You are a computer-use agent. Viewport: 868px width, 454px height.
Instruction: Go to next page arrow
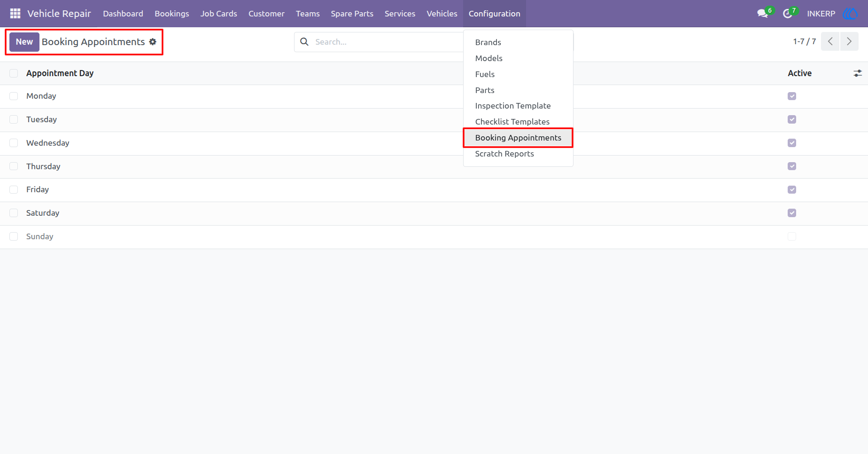coord(849,41)
